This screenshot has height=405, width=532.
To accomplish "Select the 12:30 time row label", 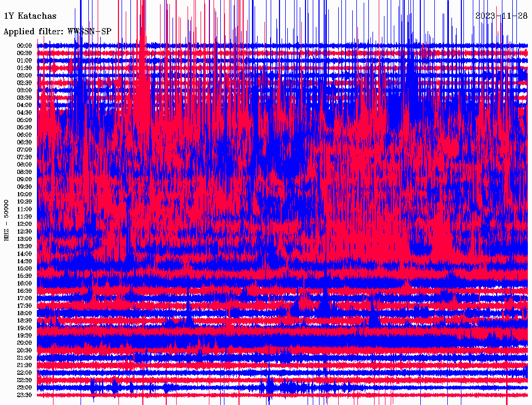I will point(24,232).
